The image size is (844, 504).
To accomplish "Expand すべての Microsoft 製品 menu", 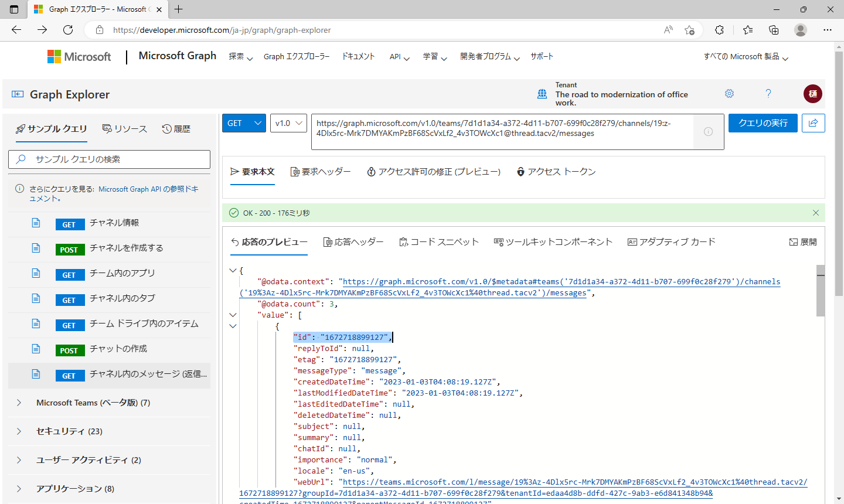I will coord(746,57).
